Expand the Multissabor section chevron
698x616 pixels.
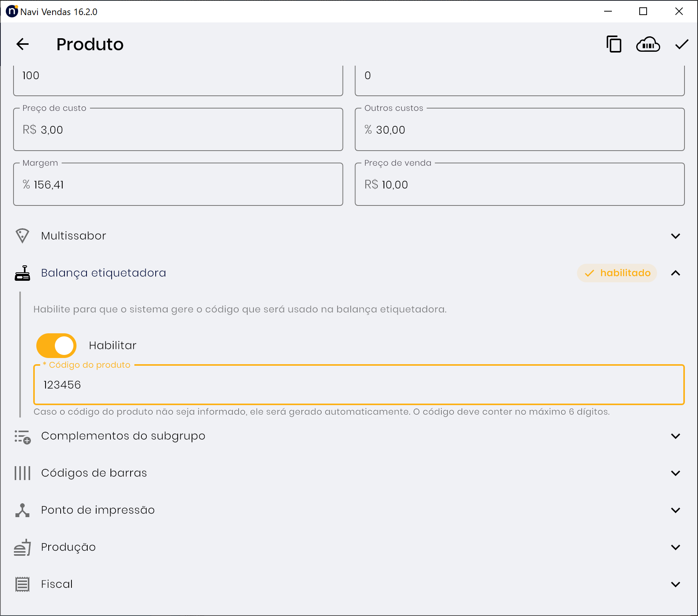675,236
